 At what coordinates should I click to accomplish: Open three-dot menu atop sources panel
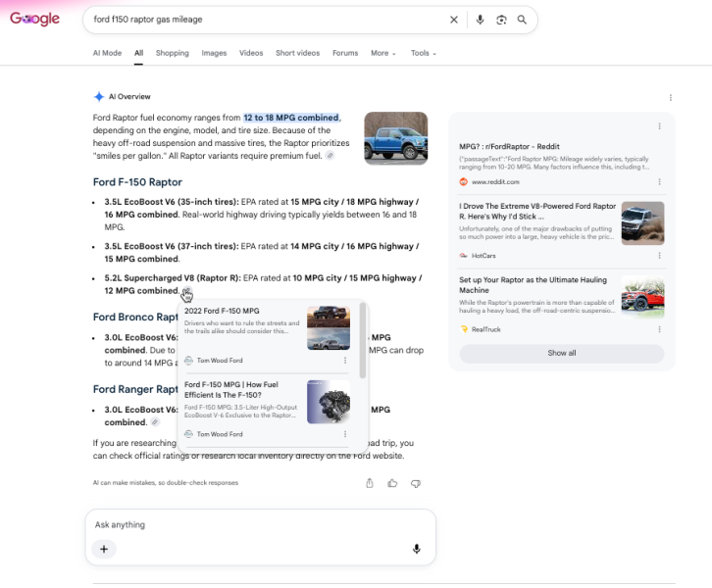[x=659, y=126]
